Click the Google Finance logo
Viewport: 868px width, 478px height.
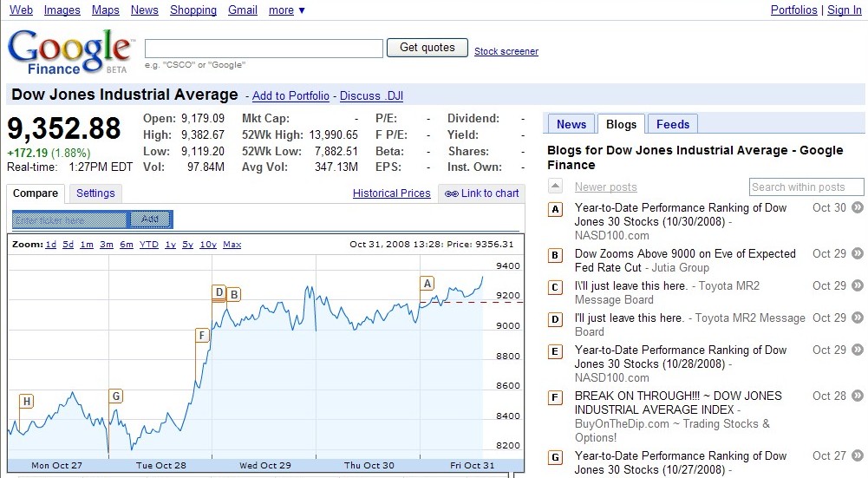click(70, 51)
